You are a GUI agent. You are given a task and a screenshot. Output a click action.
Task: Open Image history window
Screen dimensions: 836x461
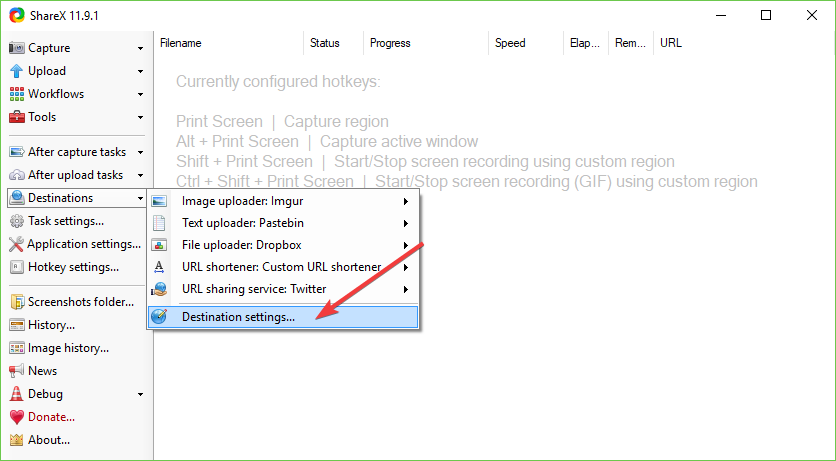pyautogui.click(x=67, y=348)
